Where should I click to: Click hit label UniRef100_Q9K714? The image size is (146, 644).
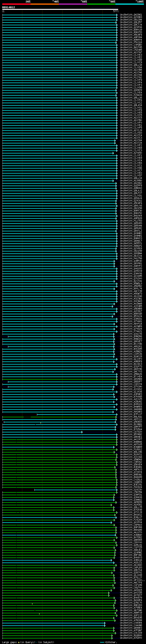131,570
